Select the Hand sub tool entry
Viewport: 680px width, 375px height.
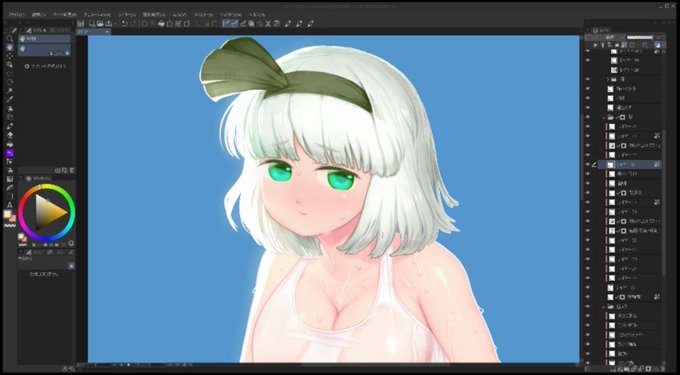click(x=44, y=39)
